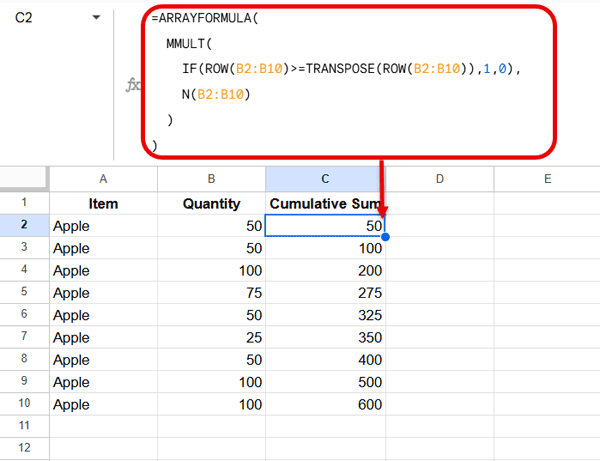600x461 pixels.
Task: Select column A header
Action: tap(103, 179)
